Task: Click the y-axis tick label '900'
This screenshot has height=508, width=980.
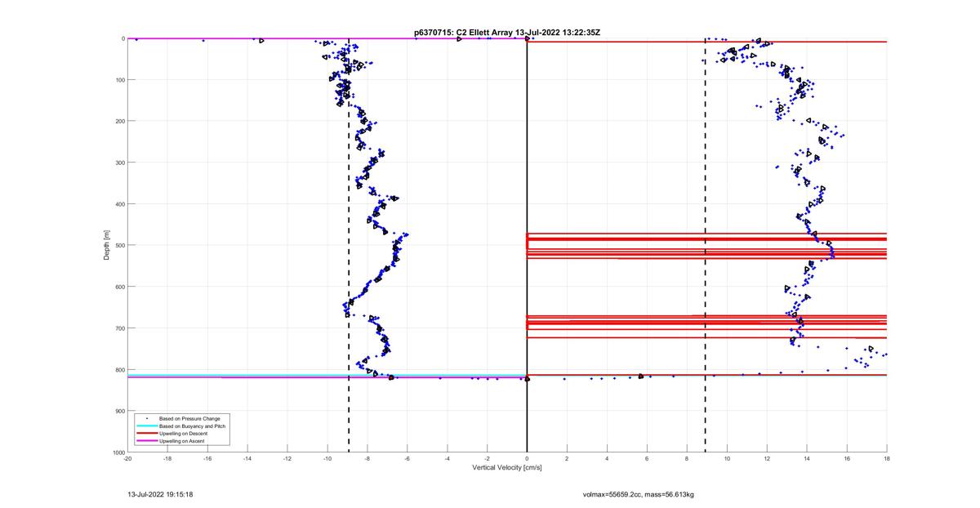Action: coord(119,411)
